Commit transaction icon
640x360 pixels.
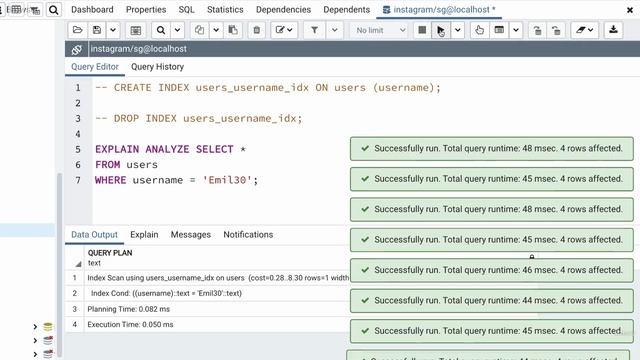[x=538, y=30]
